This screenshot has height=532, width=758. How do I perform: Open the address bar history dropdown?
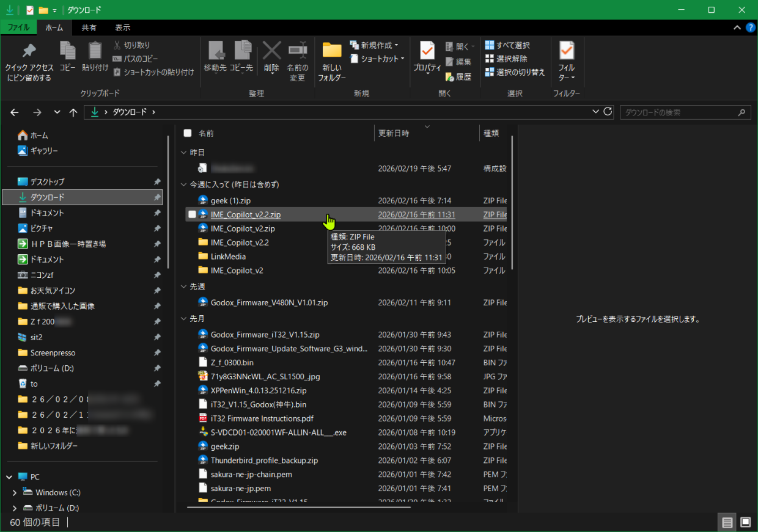pos(595,112)
